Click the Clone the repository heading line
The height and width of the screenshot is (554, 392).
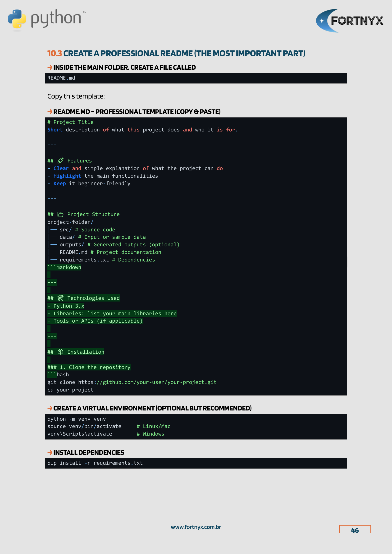[89, 367]
